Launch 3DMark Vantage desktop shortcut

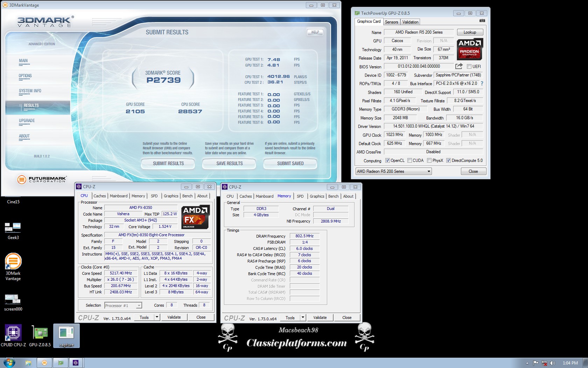(13, 267)
